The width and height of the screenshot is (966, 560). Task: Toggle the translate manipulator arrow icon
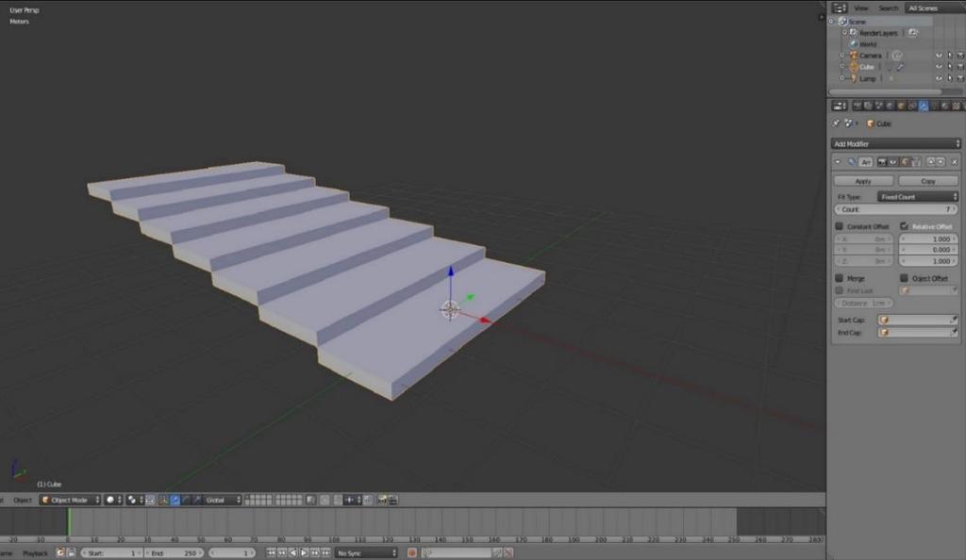coord(175,501)
